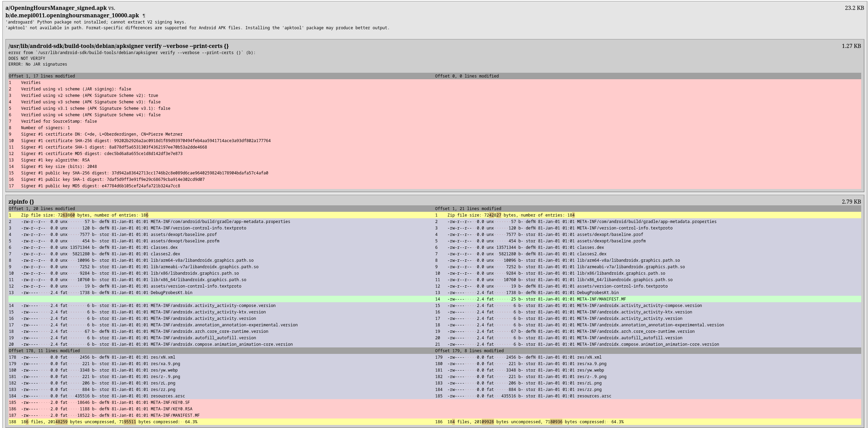Screen dimensions: 868x428
Task: Click the 'Offset 0, 0 lines modified' hunk header
Action: 467,76
